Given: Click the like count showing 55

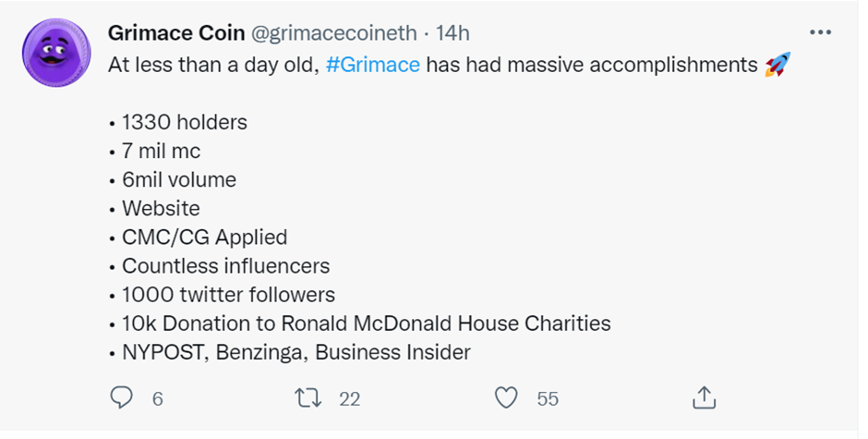Looking at the screenshot, I should point(548,399).
